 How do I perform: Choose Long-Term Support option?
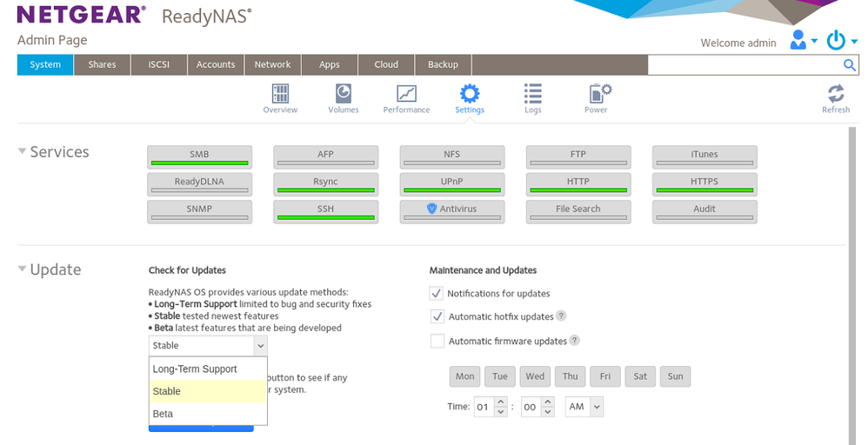pos(208,369)
